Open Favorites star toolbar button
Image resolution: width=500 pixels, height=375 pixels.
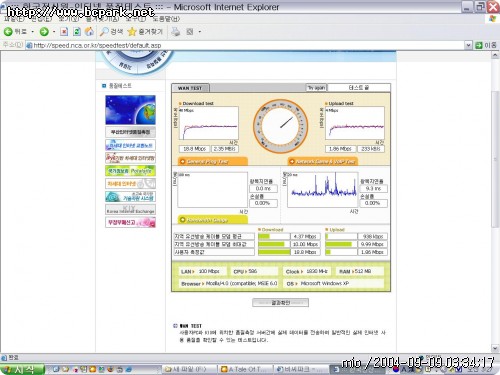(145, 32)
